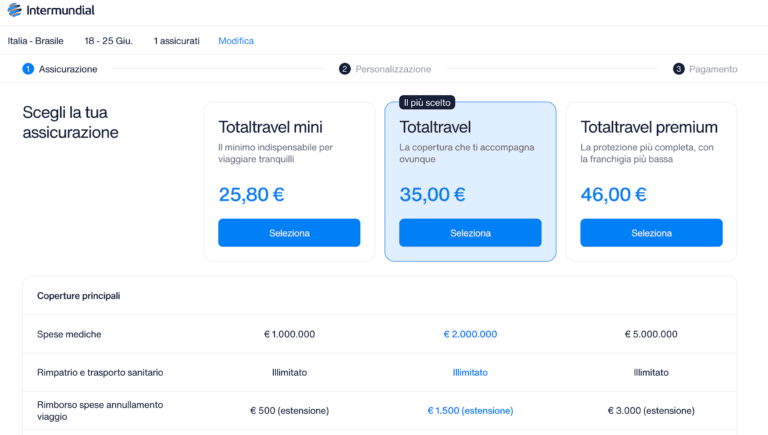
Task: Click the 'Spese mediche' row label
Action: coord(69,334)
